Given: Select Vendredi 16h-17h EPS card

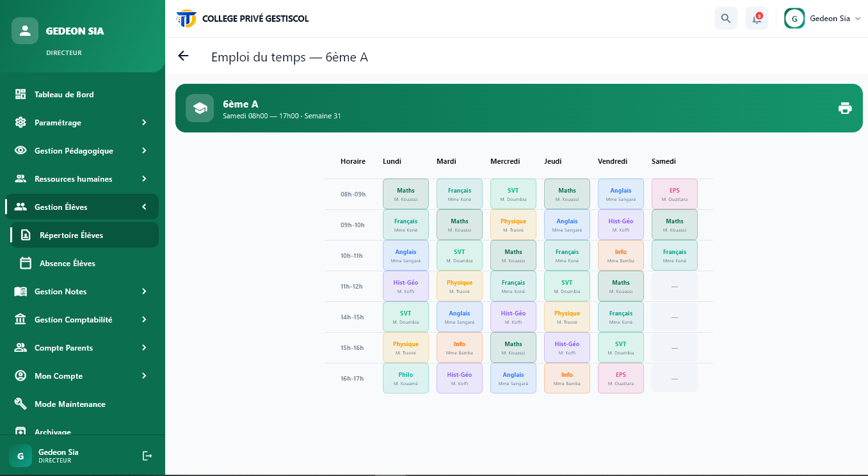Looking at the screenshot, I should coord(621,378).
